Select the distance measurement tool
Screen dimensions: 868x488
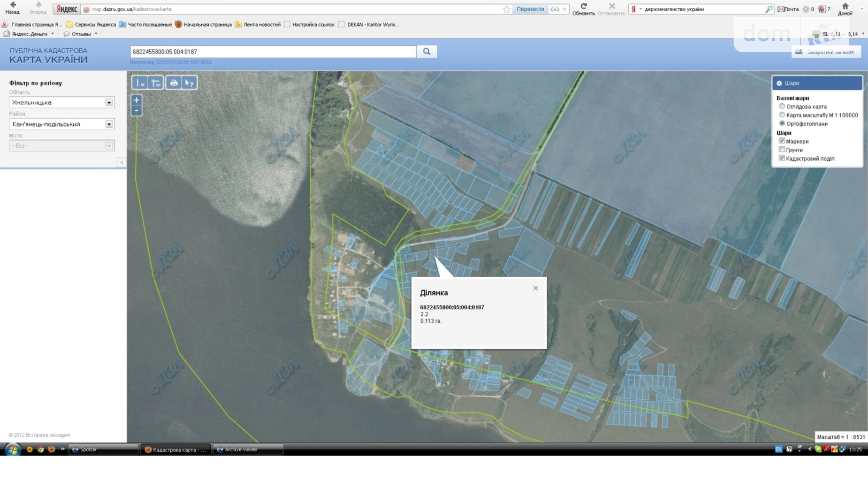(140, 83)
